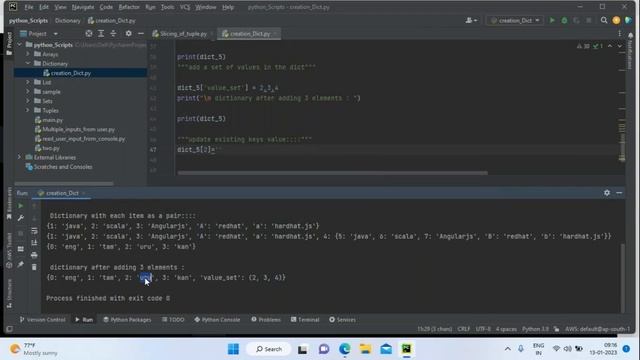The image size is (640, 360).
Task: Open the Refactor menu
Action: (129, 7)
